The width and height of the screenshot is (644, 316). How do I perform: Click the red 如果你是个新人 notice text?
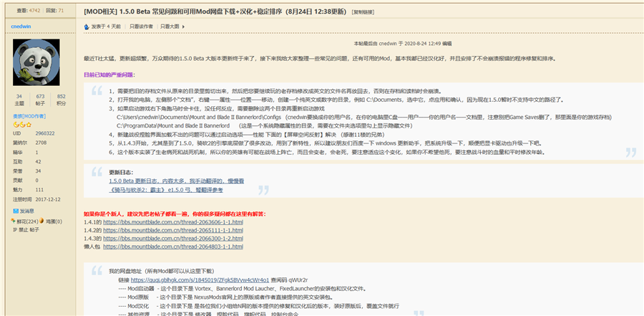point(175,214)
